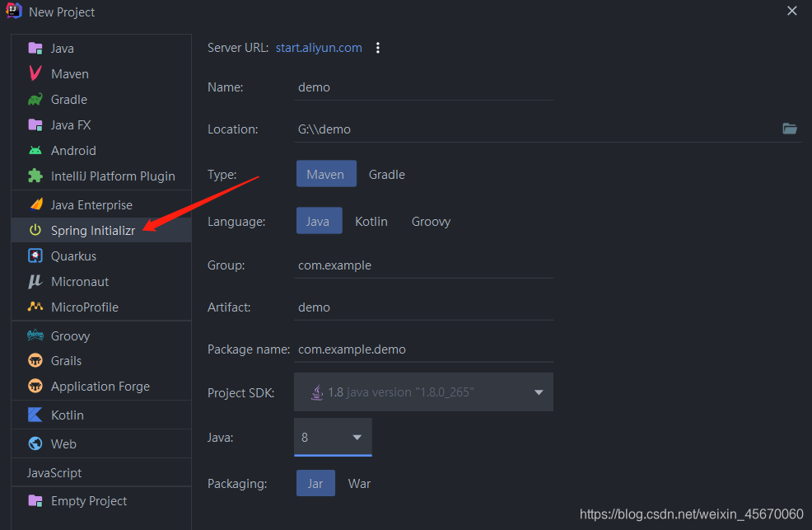Screen dimensions: 812x530
Task: Click the MicroProfile label in sidebar
Action: [x=84, y=307]
